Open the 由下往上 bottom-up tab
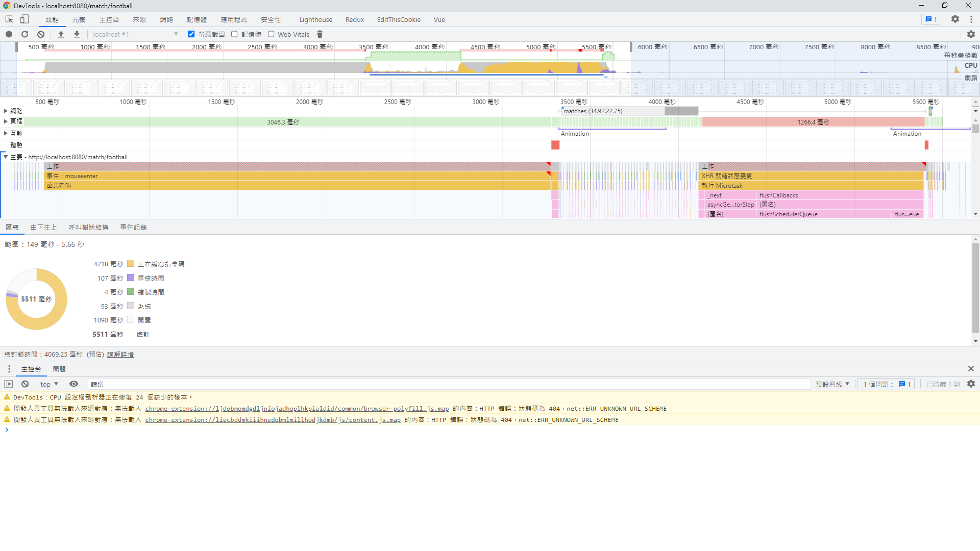This screenshot has height=551, width=980. tap(43, 228)
